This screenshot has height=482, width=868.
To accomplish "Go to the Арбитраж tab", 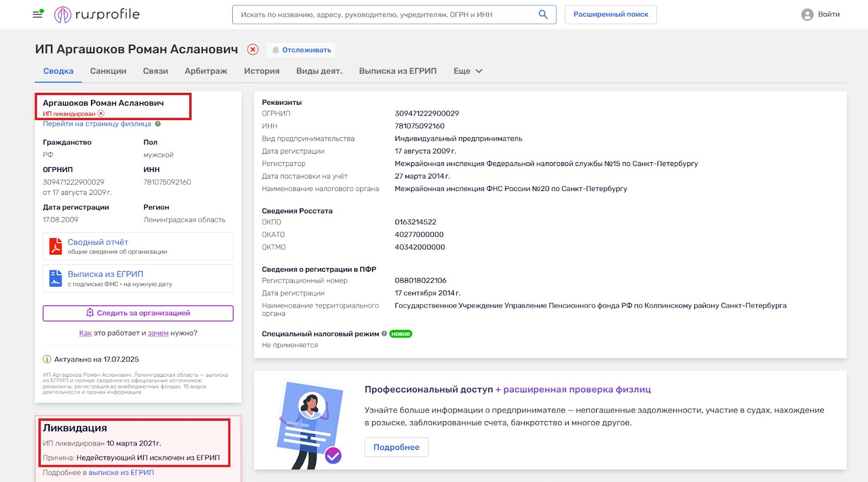I will click(x=206, y=71).
